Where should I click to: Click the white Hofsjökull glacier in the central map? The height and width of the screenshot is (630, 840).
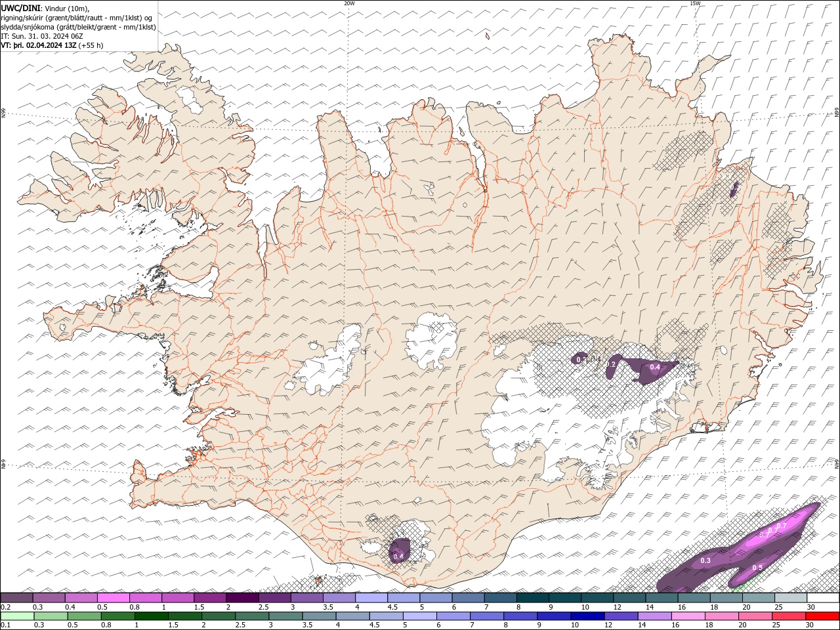pyautogui.click(x=432, y=341)
